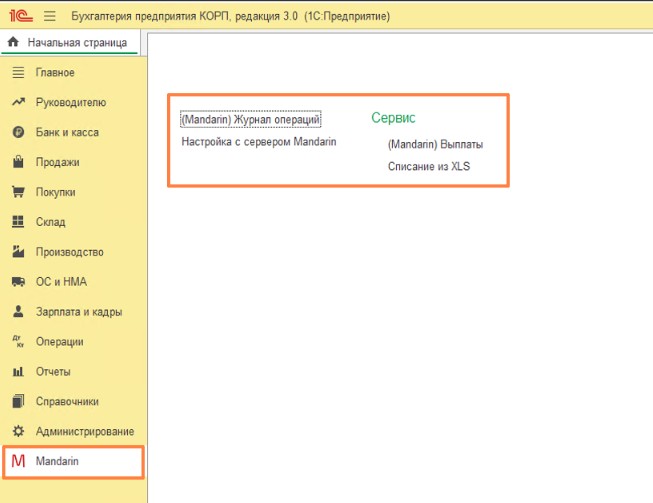Click the Покупки shopping cart icon

pos(18,192)
